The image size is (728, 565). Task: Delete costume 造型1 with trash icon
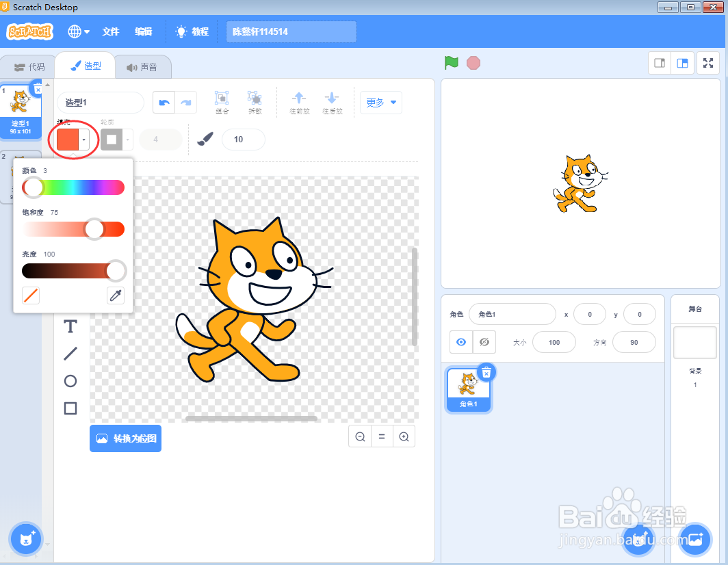point(37,88)
